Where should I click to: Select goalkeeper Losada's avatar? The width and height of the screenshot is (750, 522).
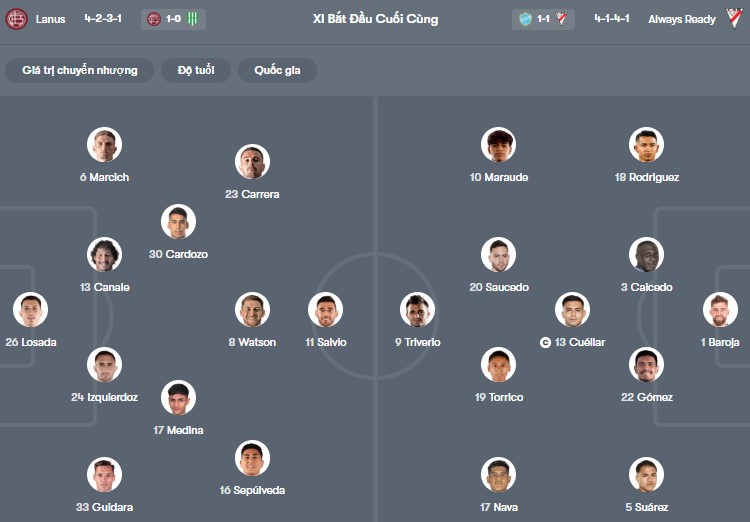(30, 310)
